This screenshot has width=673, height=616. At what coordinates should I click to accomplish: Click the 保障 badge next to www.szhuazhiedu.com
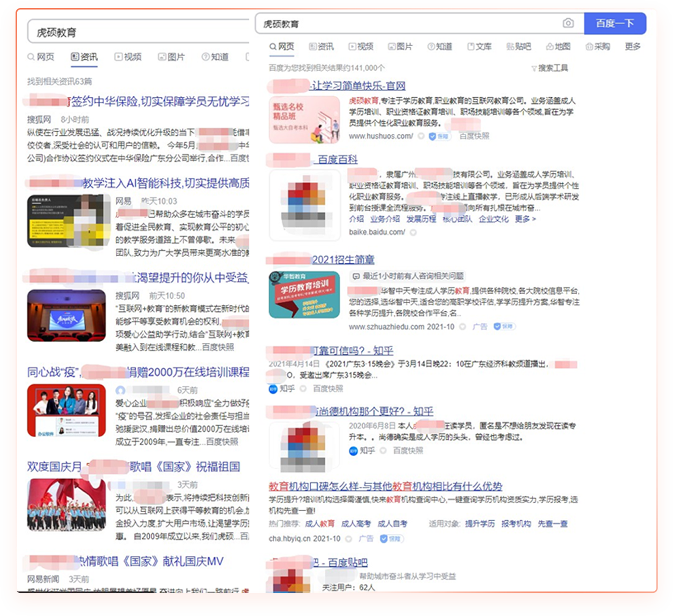[x=504, y=326]
